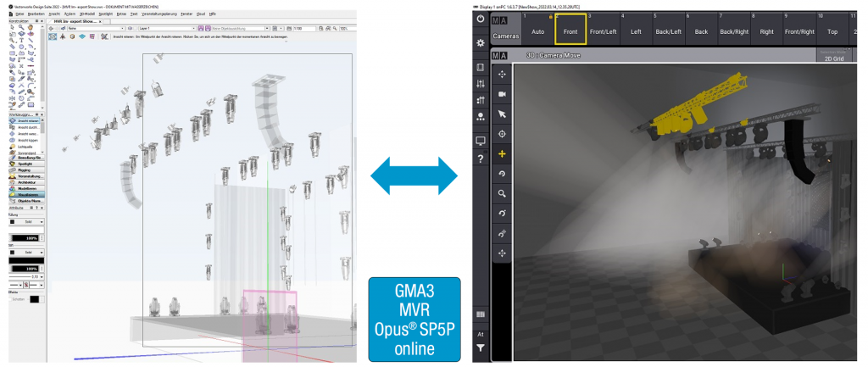Open the Veranstaltungsplanung menu
The width and height of the screenshot is (868, 367).
tap(159, 14)
